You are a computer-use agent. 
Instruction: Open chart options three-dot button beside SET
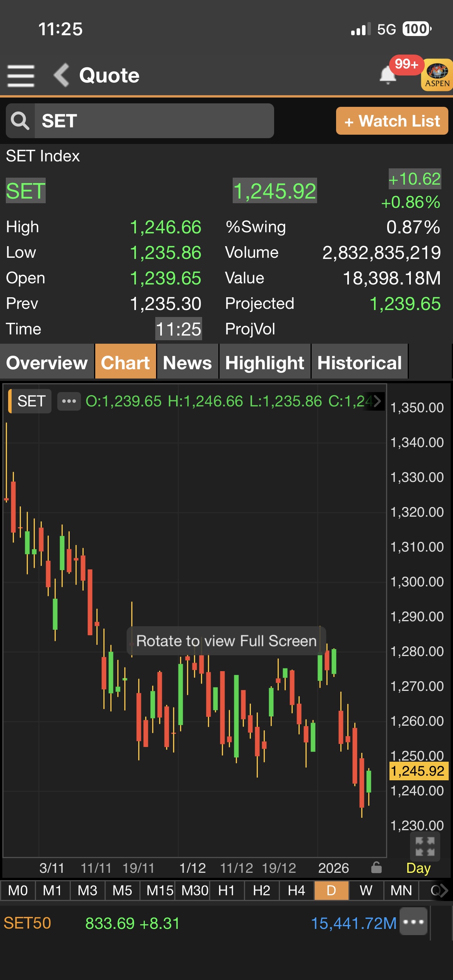[69, 401]
